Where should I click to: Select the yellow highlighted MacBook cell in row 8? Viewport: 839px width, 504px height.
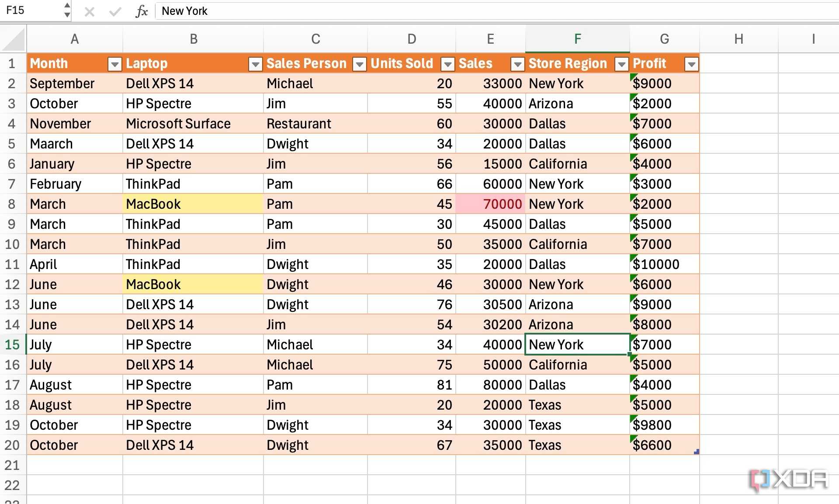[193, 204]
